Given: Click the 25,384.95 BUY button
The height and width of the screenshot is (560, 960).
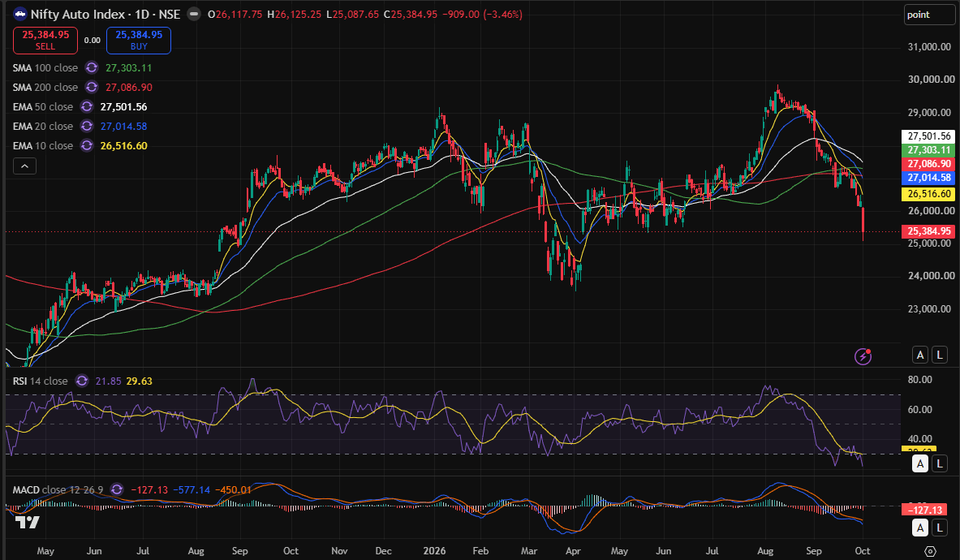Looking at the screenshot, I should tap(139, 41).
